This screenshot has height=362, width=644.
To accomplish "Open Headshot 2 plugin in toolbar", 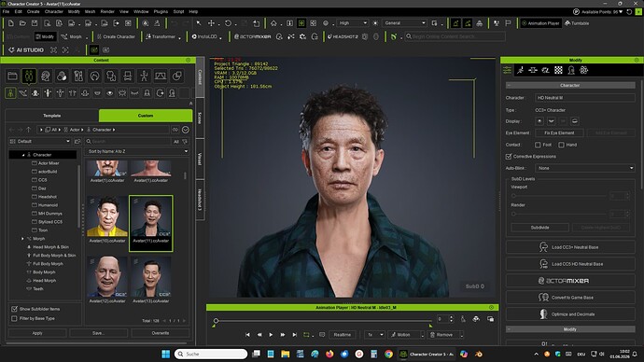I will [343, 36].
